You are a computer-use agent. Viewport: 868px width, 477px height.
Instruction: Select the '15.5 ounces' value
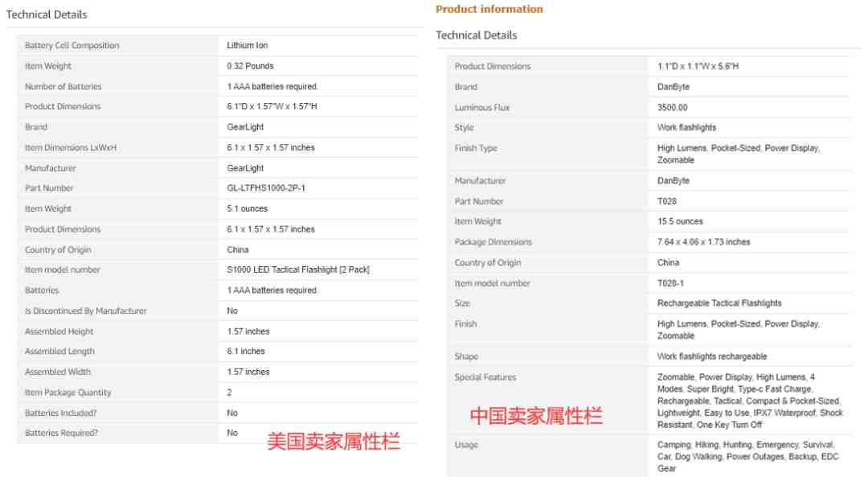680,221
